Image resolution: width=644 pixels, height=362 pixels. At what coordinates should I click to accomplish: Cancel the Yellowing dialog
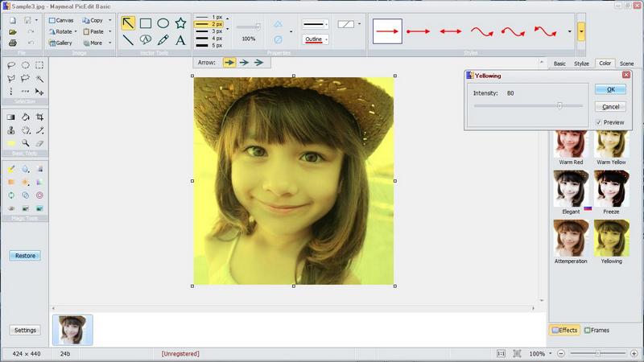tap(611, 107)
